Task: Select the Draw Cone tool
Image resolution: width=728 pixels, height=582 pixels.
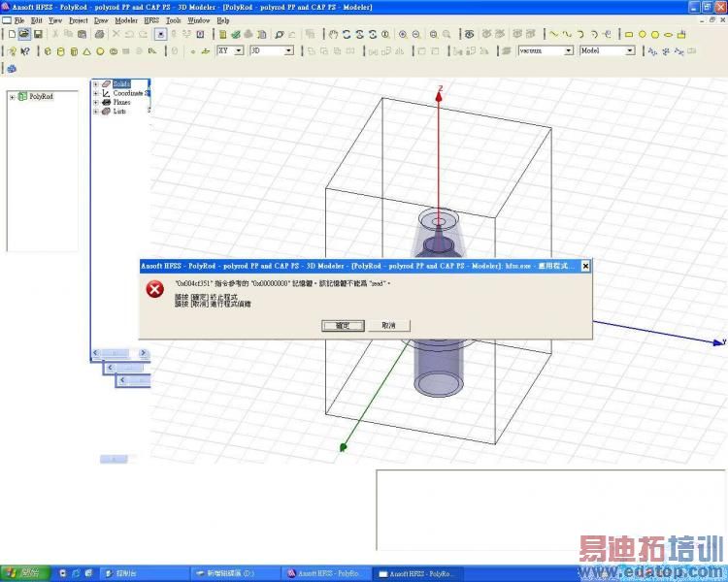Action: pos(86,51)
